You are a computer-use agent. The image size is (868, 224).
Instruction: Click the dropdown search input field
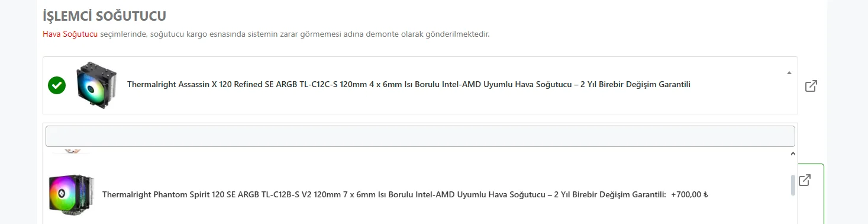420,136
